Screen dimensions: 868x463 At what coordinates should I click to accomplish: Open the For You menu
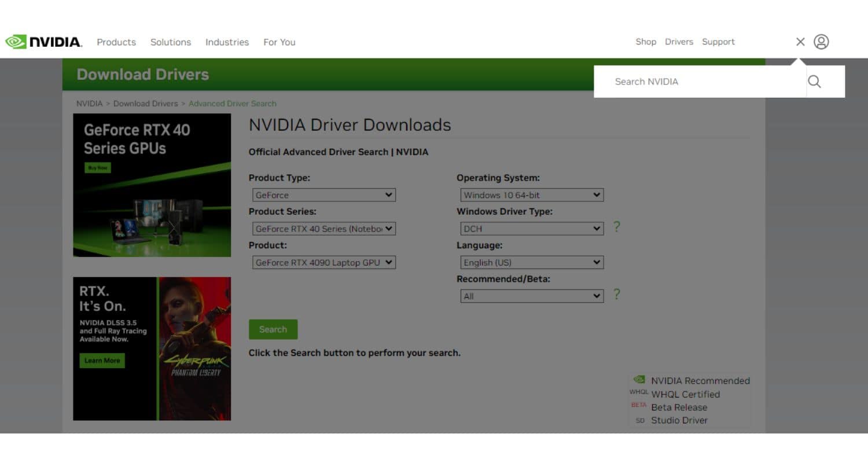click(x=279, y=42)
